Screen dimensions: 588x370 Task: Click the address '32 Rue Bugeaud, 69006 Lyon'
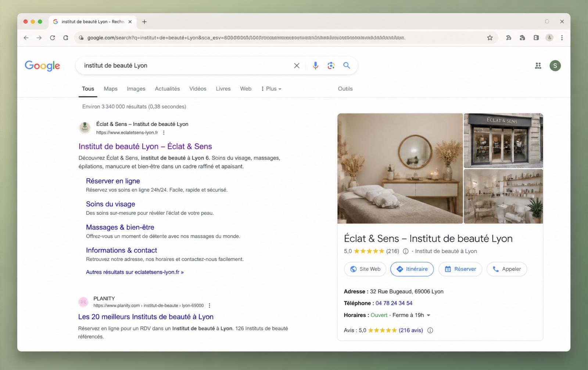pyautogui.click(x=406, y=292)
